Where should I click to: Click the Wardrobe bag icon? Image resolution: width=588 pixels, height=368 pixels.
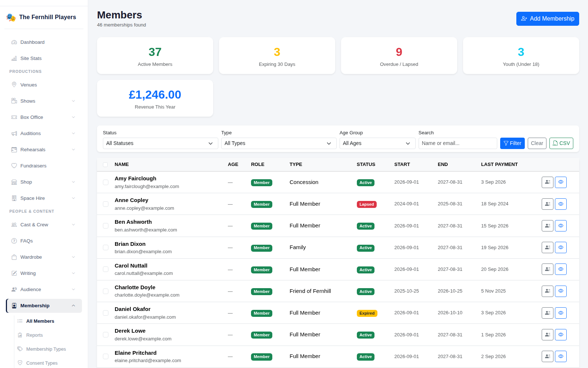tap(14, 257)
